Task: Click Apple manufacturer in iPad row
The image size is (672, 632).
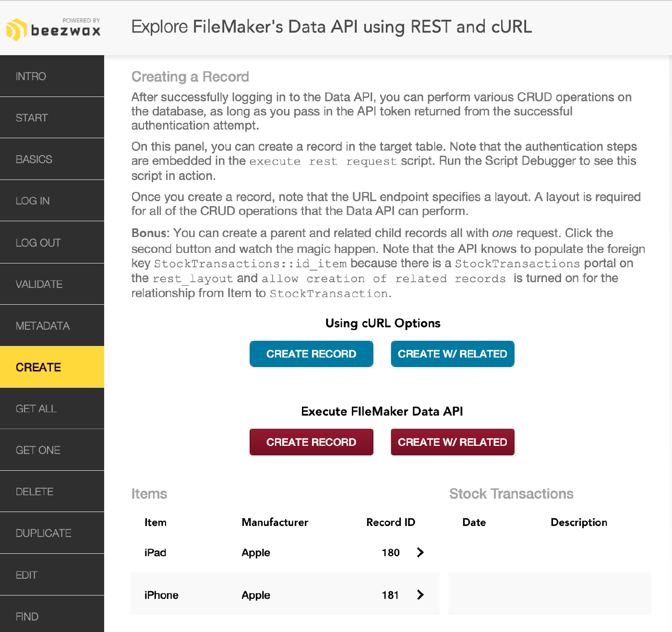Action: pos(256,553)
